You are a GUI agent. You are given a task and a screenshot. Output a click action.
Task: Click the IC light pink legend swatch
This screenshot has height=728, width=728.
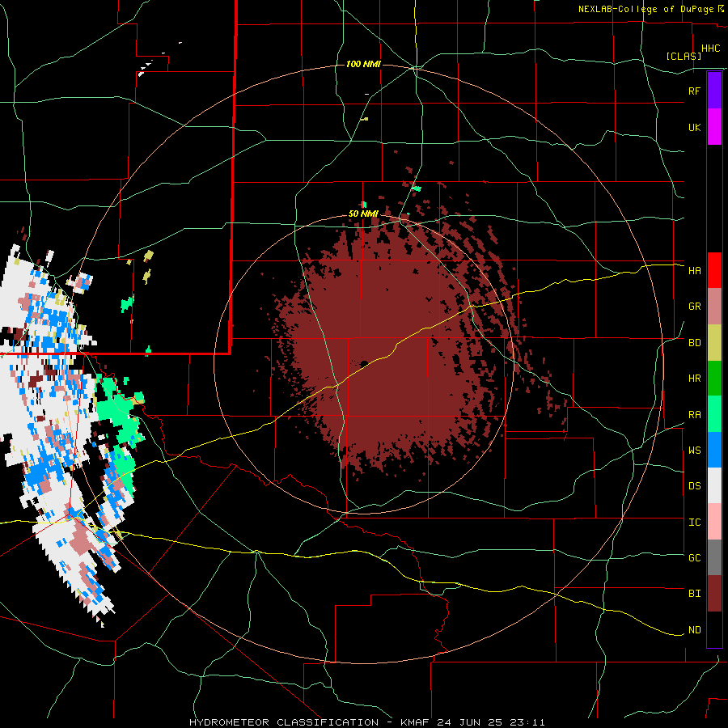point(714,522)
